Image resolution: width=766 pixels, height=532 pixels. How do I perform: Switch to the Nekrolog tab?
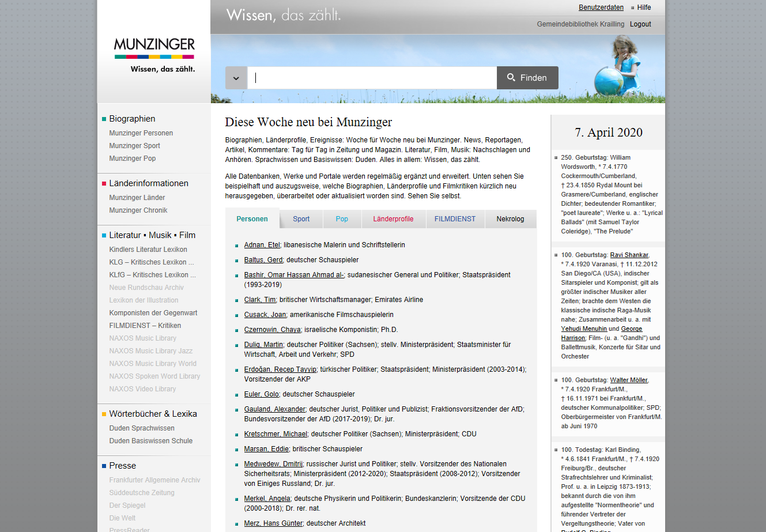point(511,219)
